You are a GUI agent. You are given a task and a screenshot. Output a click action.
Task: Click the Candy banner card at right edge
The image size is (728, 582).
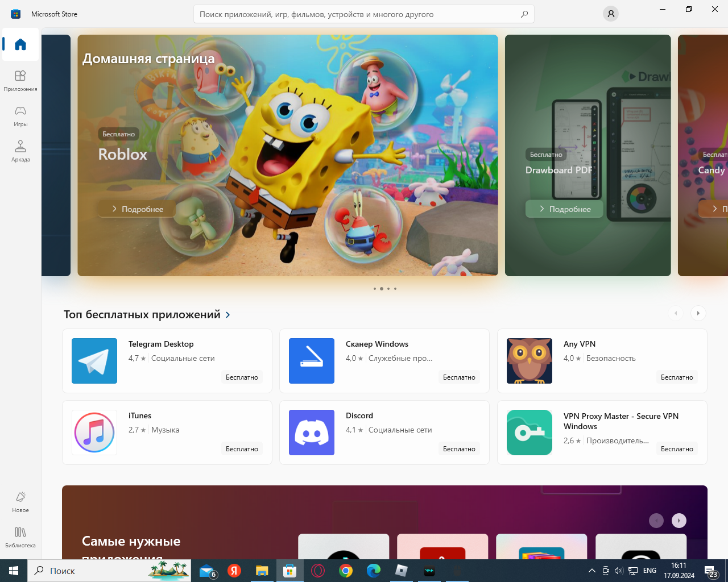(x=703, y=156)
